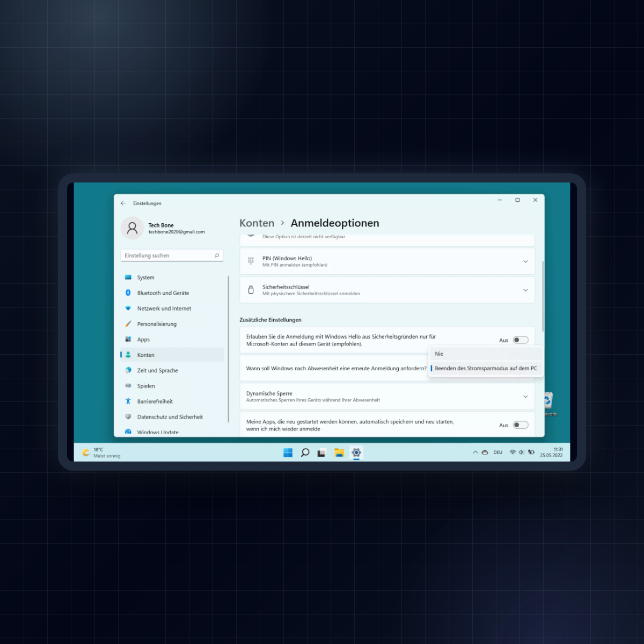Open Task View on the taskbar
Viewport: 644px width, 644px height.
click(321, 453)
